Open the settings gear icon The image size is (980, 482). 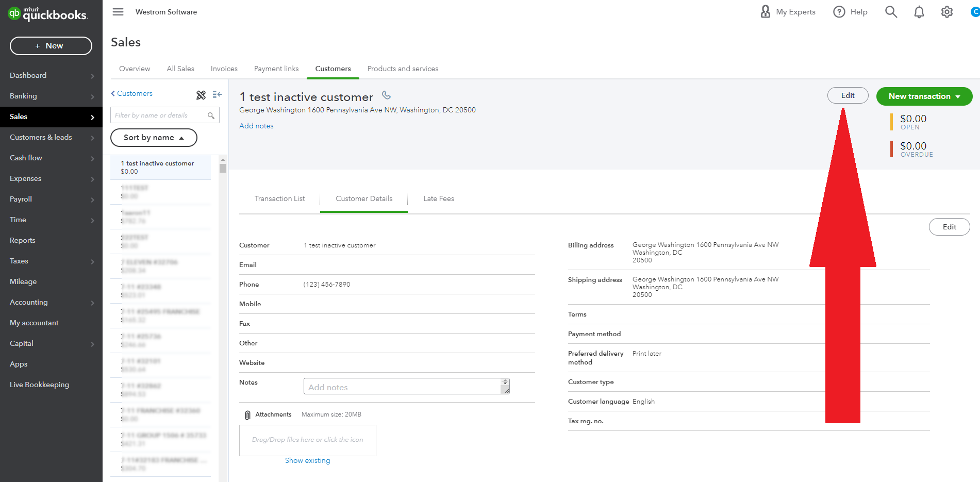point(947,12)
